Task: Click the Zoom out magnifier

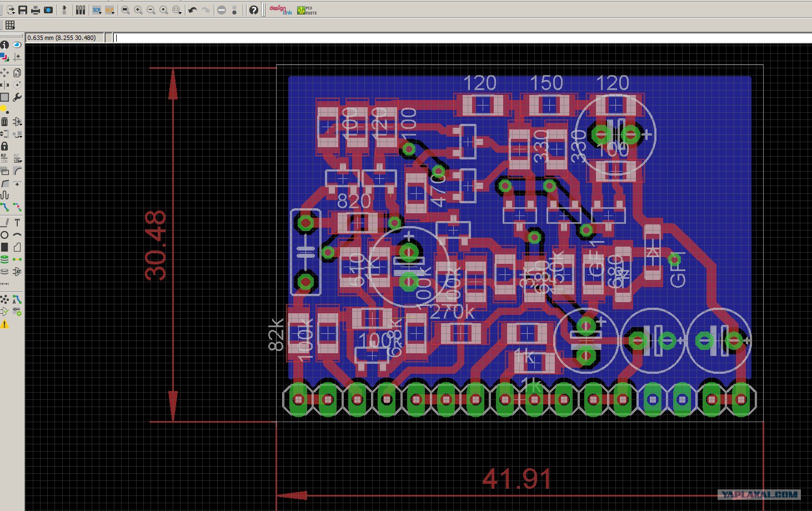Action: click(x=151, y=10)
